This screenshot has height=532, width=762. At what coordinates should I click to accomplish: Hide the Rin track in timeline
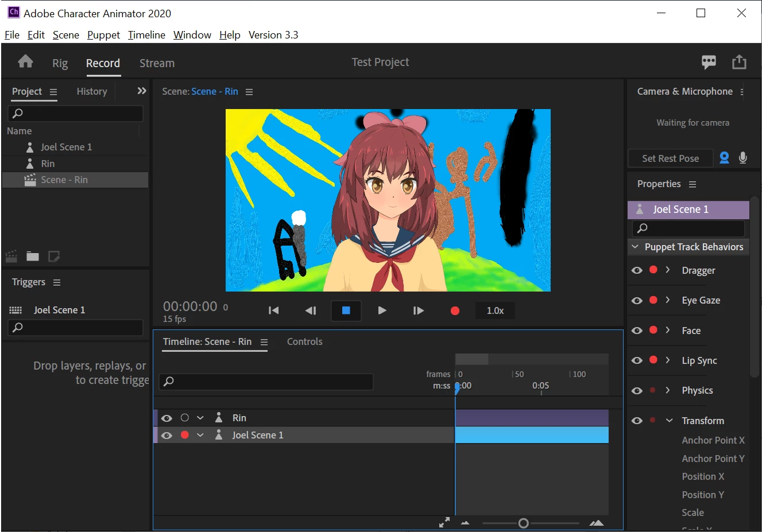[x=167, y=418]
